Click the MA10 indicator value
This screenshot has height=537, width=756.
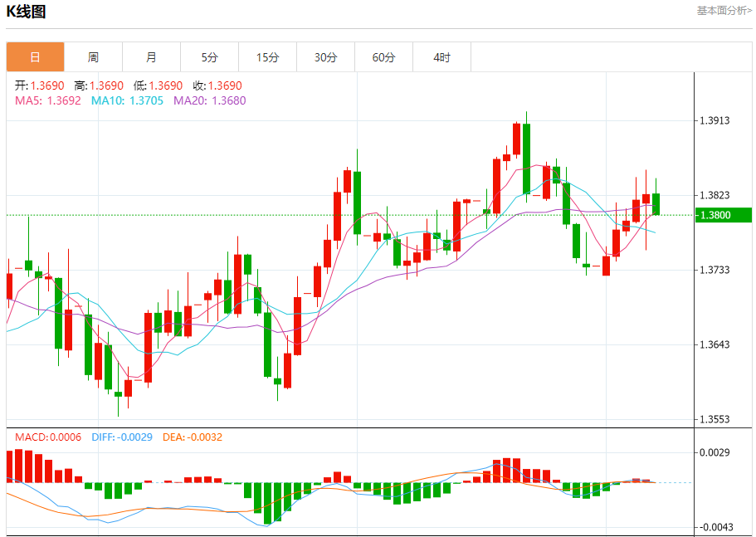tap(127, 100)
